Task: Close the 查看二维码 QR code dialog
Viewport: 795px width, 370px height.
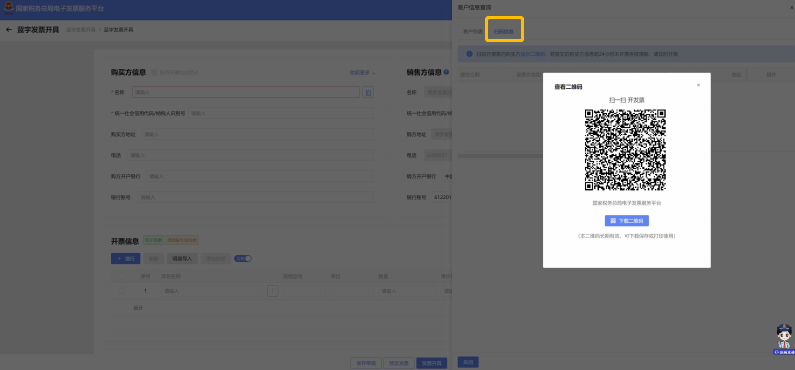Action: click(698, 85)
